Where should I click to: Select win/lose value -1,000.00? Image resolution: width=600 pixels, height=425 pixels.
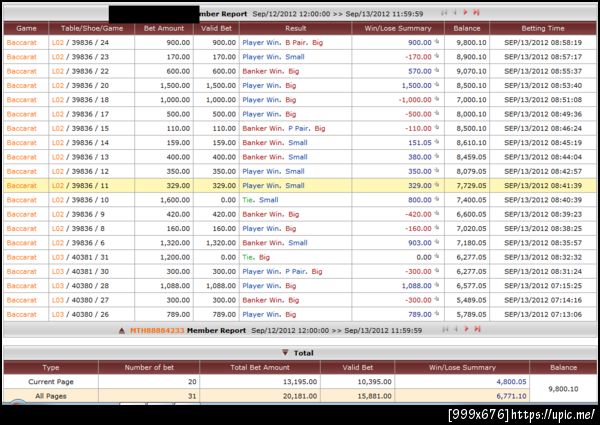pyautogui.click(x=415, y=99)
